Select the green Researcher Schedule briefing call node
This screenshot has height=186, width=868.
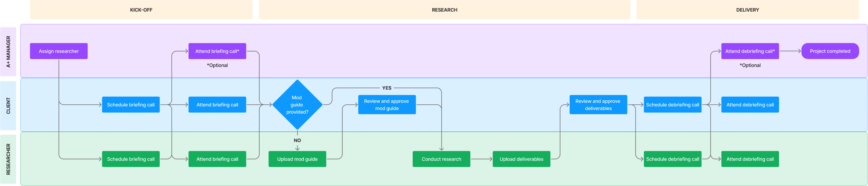point(131,159)
